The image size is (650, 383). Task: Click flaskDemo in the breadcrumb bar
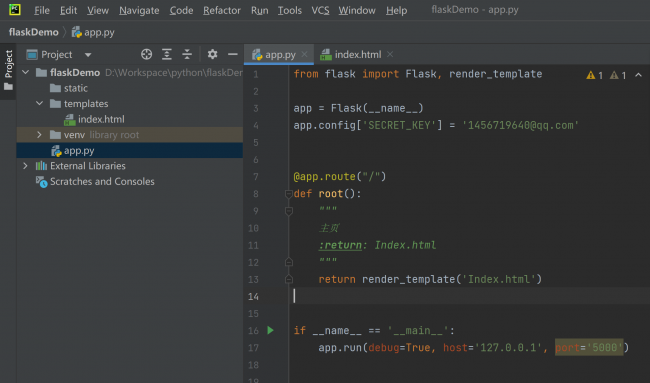pos(34,32)
